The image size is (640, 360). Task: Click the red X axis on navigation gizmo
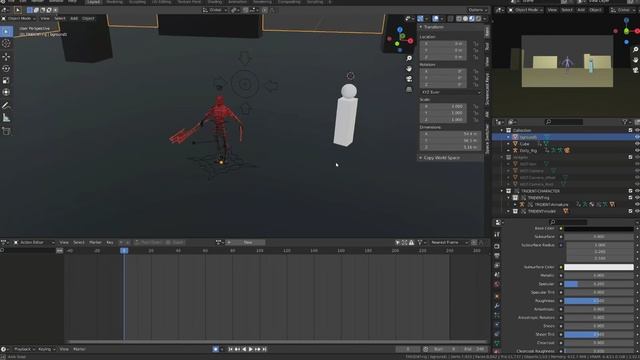point(410,41)
